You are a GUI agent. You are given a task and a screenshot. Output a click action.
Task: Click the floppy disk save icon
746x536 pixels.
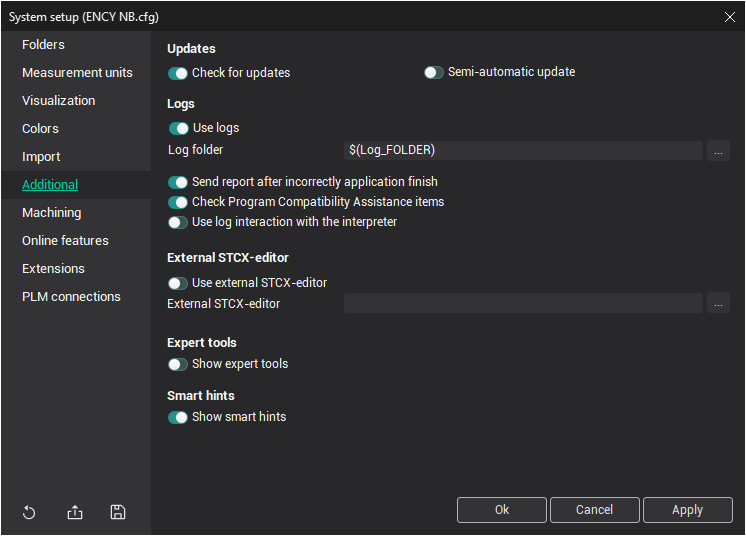118,512
